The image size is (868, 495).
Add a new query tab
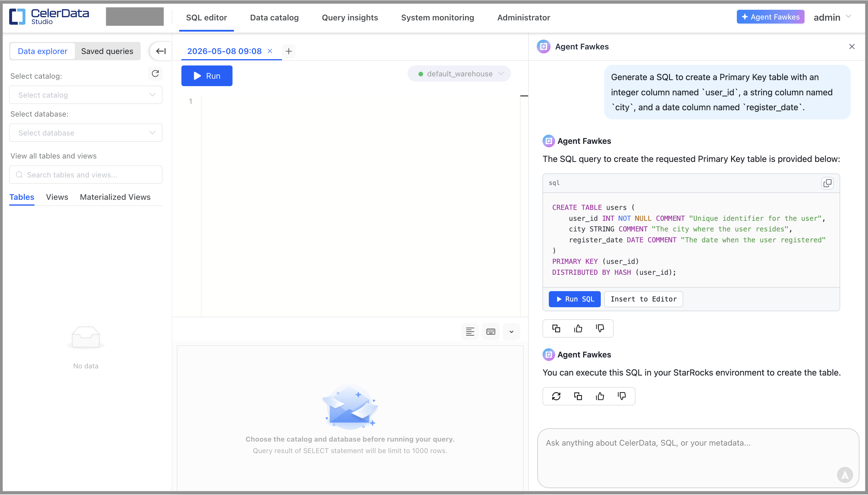coord(288,51)
